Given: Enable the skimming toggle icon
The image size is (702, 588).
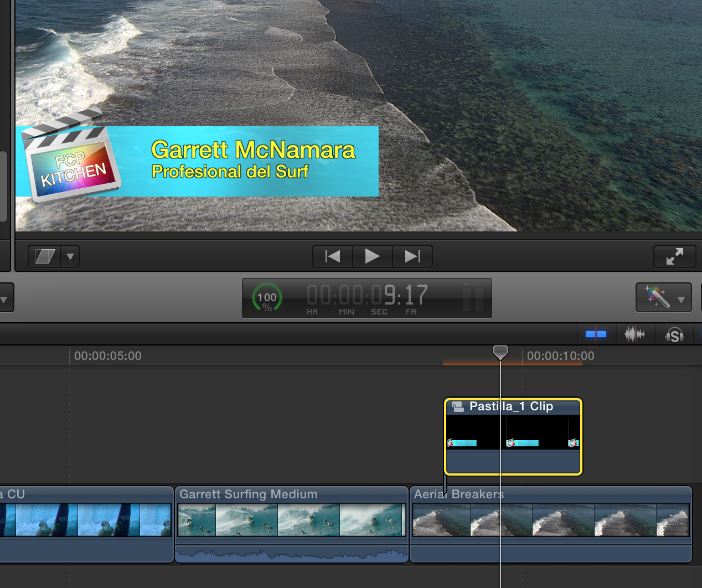Looking at the screenshot, I should [596, 333].
